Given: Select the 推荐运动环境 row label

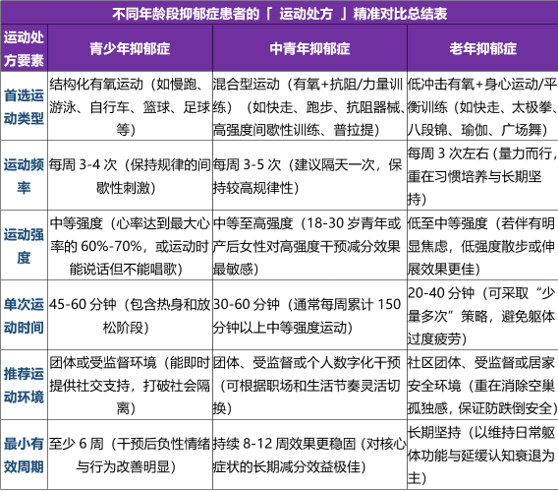Looking at the screenshot, I should click(24, 385).
